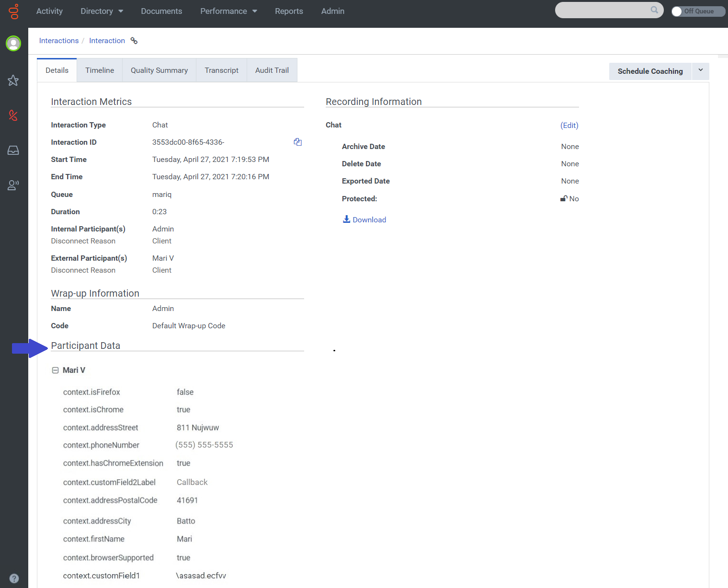
Task: Click the help question mark icon
Action: tap(14, 578)
